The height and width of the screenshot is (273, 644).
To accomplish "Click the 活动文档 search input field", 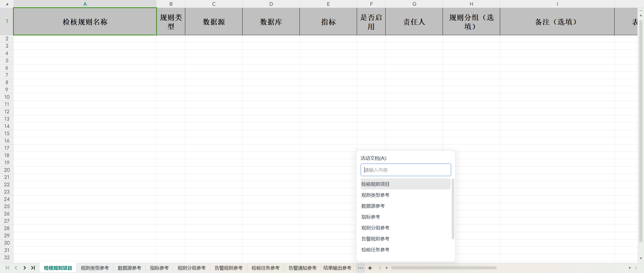I will click(x=406, y=170).
